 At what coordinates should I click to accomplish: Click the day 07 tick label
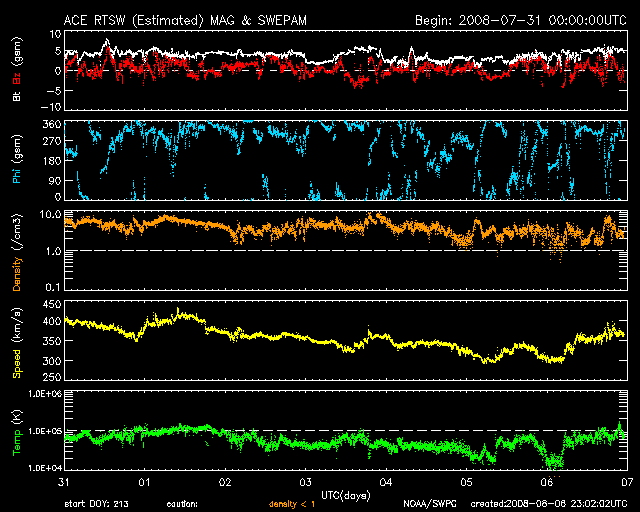(x=628, y=482)
